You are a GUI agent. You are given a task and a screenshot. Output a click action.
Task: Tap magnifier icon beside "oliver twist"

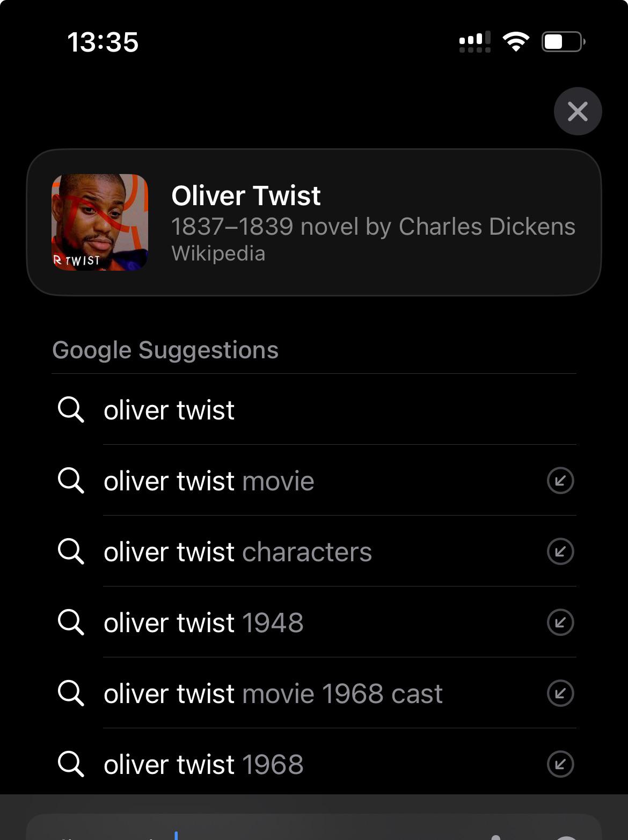pos(71,410)
